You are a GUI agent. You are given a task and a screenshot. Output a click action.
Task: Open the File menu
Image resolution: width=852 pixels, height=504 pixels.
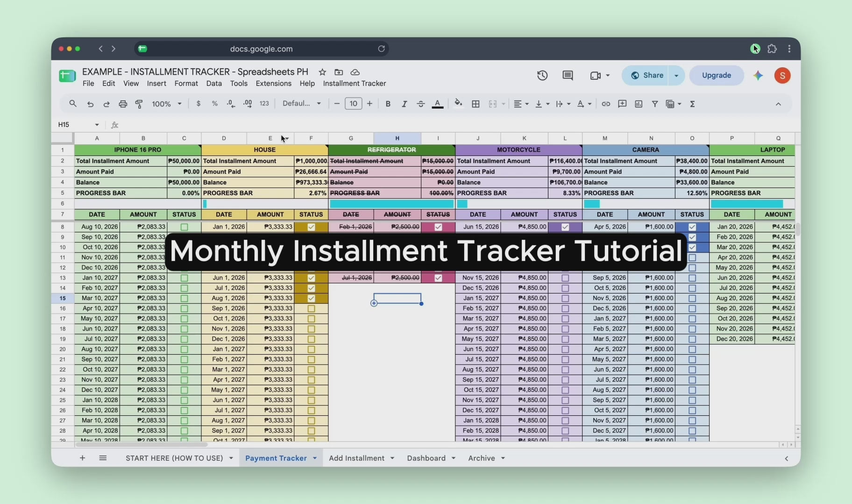[88, 84]
